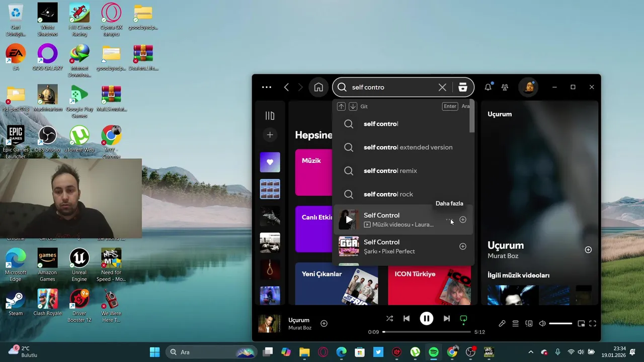Add Self Control music video to library

coord(463,220)
